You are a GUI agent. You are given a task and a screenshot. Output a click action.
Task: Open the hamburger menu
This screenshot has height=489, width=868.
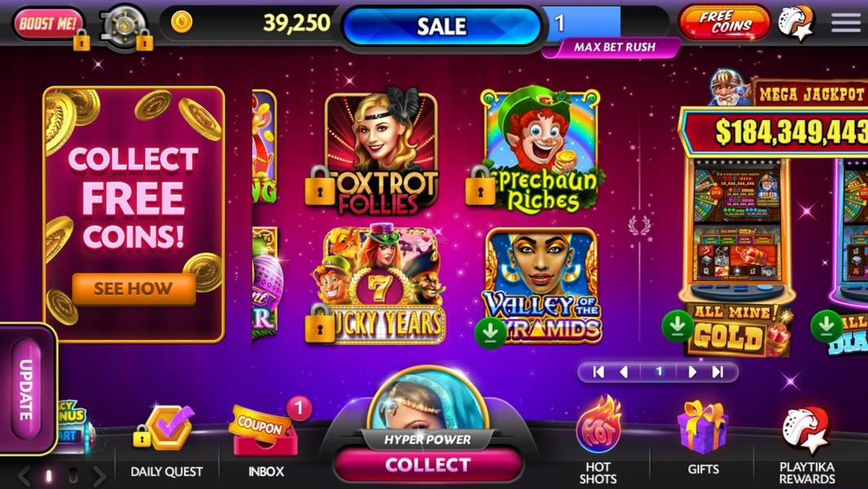coord(845,22)
